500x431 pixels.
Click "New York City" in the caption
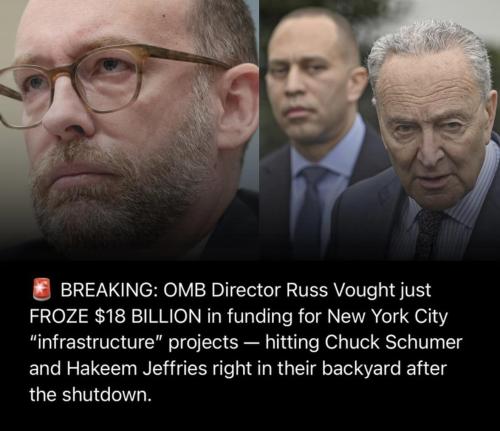[x=387, y=317]
